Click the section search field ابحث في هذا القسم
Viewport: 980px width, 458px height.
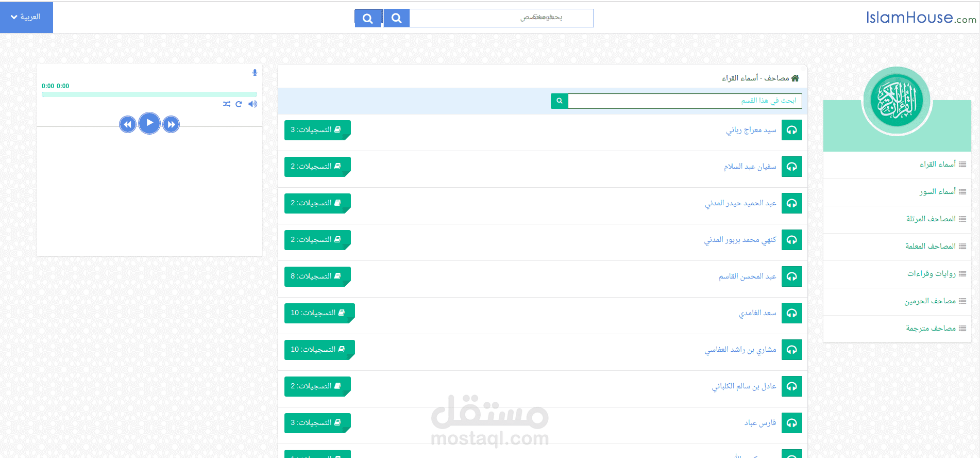[685, 101]
